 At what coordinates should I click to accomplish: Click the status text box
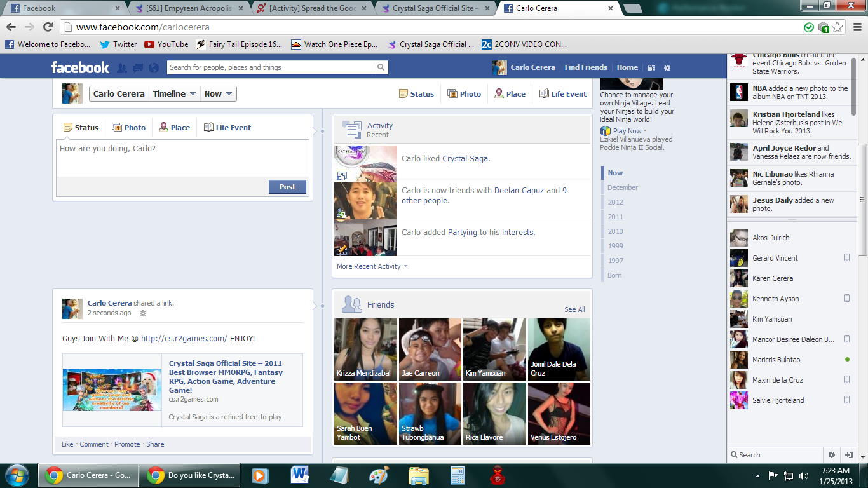[x=182, y=158]
